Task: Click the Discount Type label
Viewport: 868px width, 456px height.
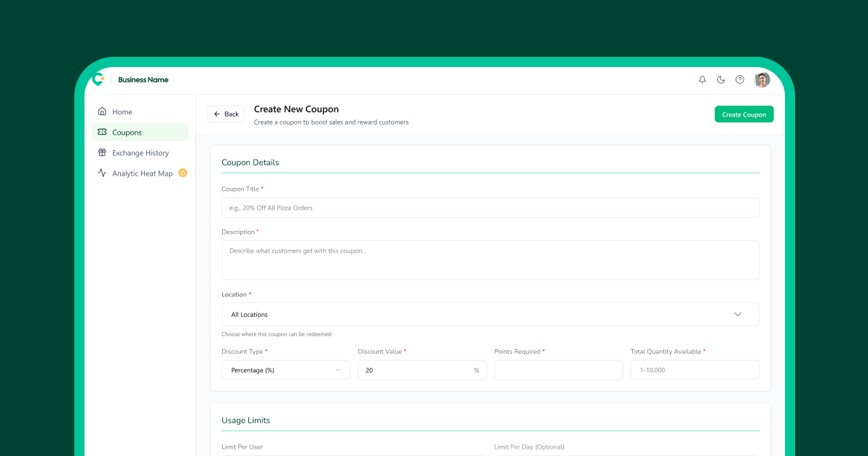Action: [x=242, y=351]
